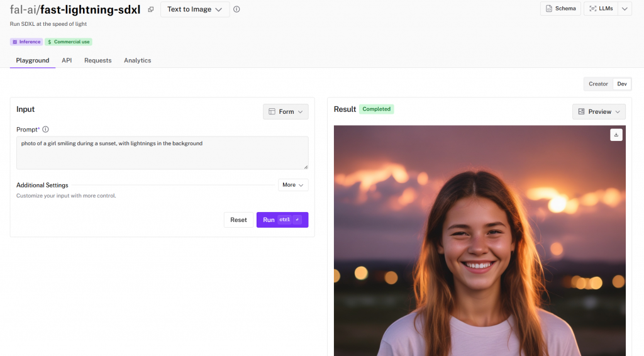Screen dimensions: 644x356
Task: Select the Creator mode toggle
Action: (598, 84)
